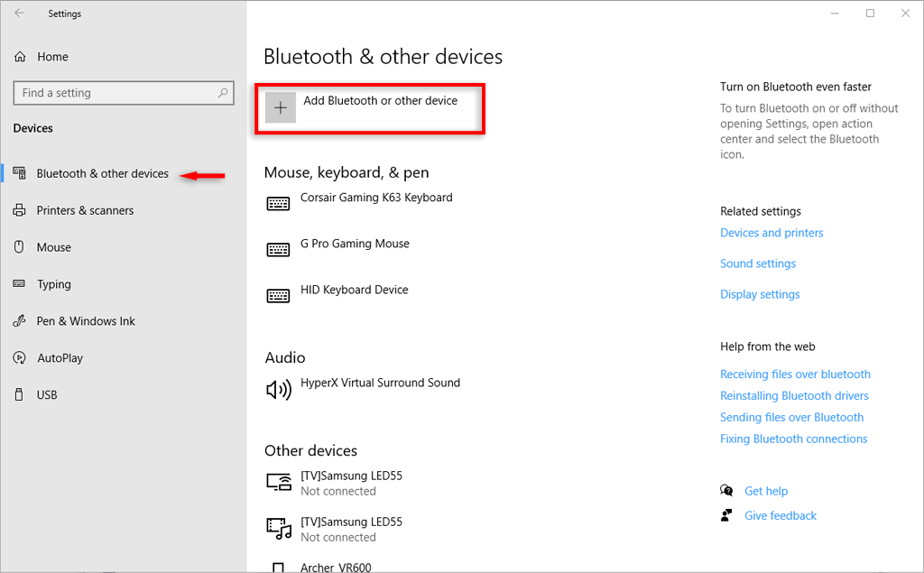This screenshot has width=924, height=573.
Task: Select the HID Keyboard Device entry
Action: point(354,290)
